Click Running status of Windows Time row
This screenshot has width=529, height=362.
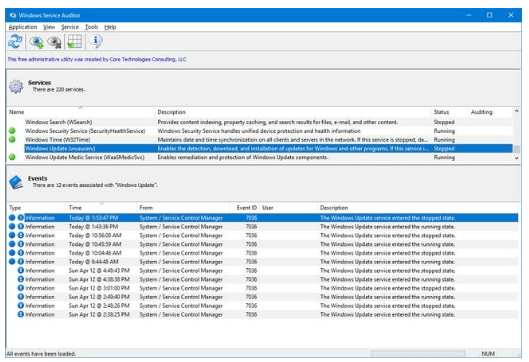point(444,140)
